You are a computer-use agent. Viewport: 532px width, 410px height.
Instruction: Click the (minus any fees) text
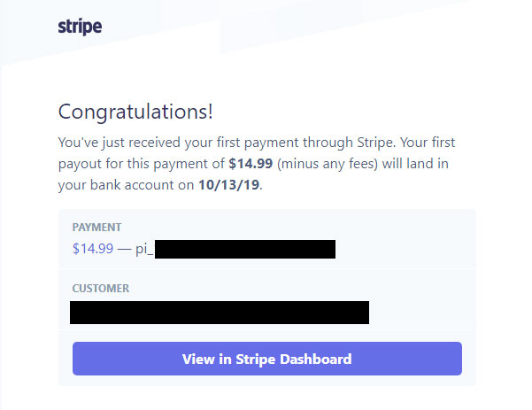point(328,164)
